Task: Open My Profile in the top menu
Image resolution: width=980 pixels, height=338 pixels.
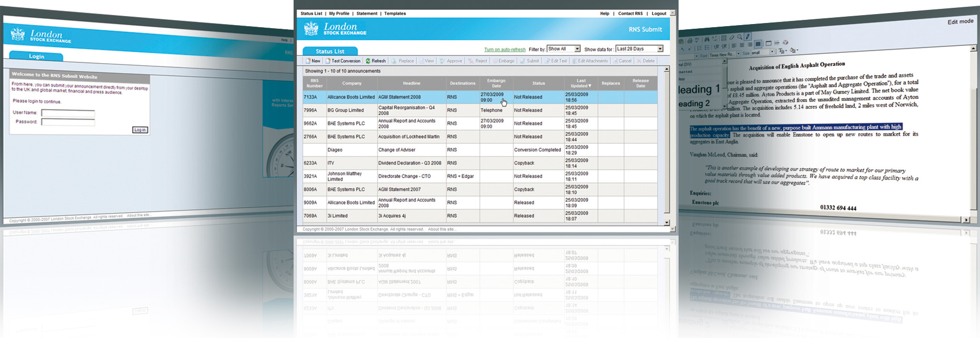Action: coord(339,14)
